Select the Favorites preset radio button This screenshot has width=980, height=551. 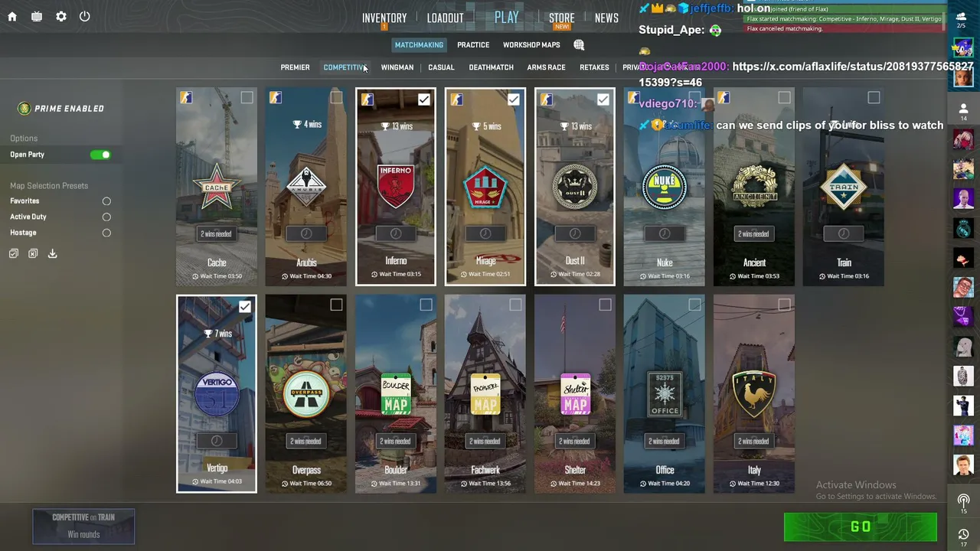pos(106,201)
